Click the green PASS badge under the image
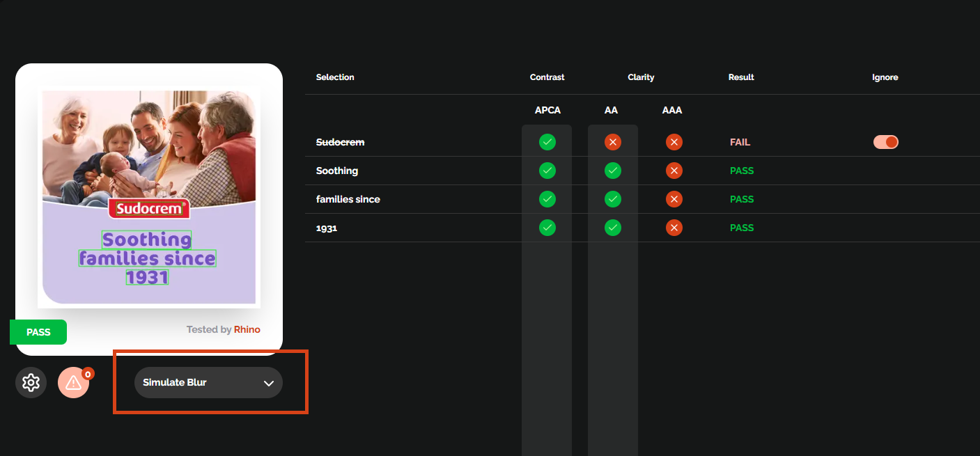This screenshot has height=456, width=980. coord(38,332)
